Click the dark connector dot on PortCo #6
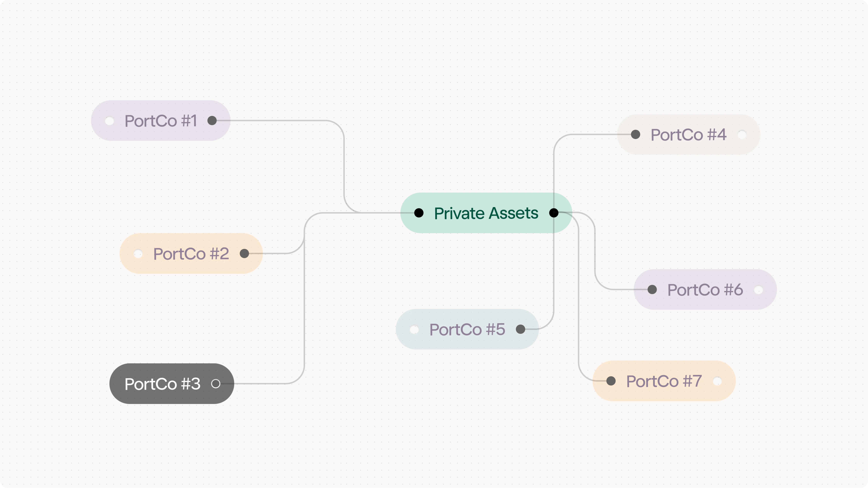Image resolution: width=868 pixels, height=488 pixels. point(652,289)
